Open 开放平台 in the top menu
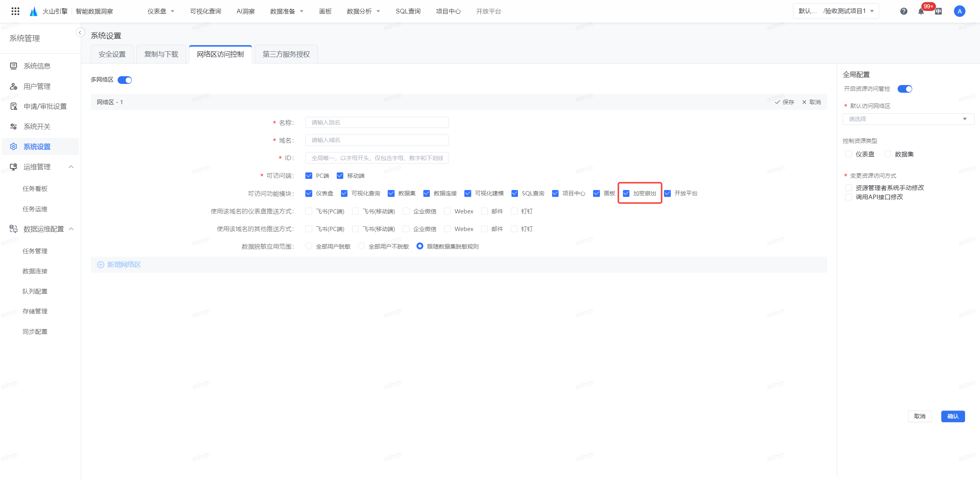This screenshot has width=980, height=480. 488,11
